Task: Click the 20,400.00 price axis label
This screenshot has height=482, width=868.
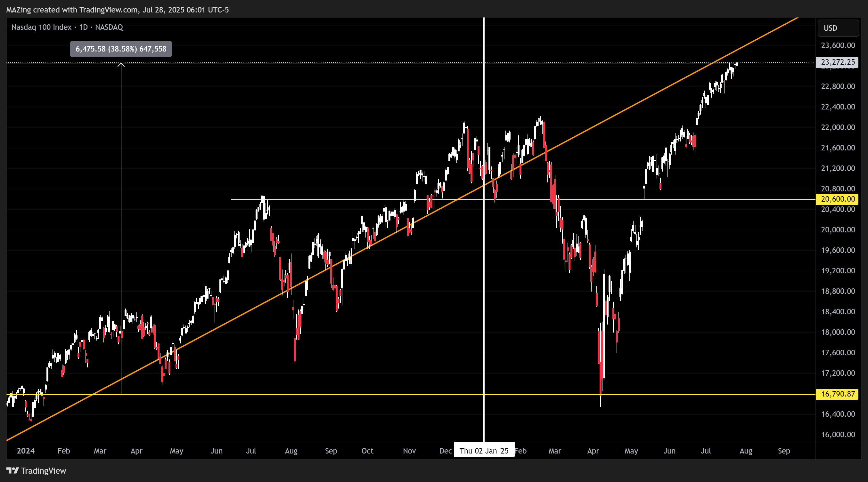Action: click(x=838, y=209)
